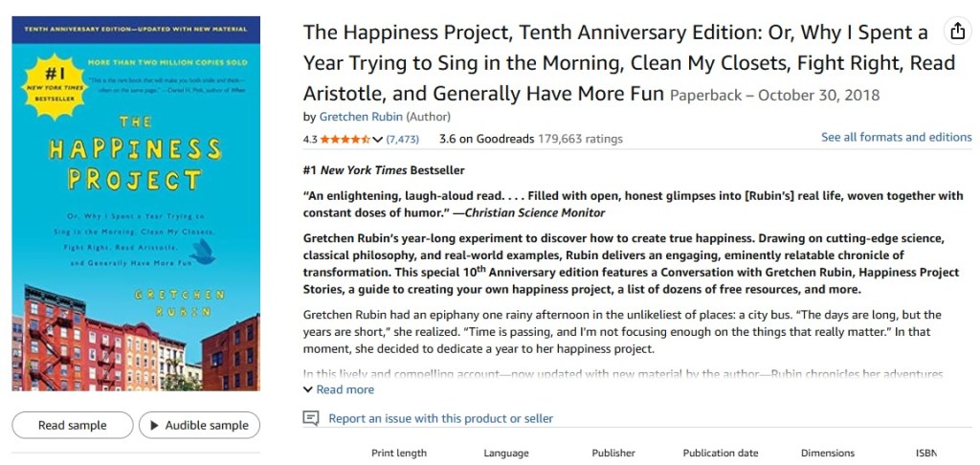Play the Audible sample
980x465 pixels.
coord(198,425)
